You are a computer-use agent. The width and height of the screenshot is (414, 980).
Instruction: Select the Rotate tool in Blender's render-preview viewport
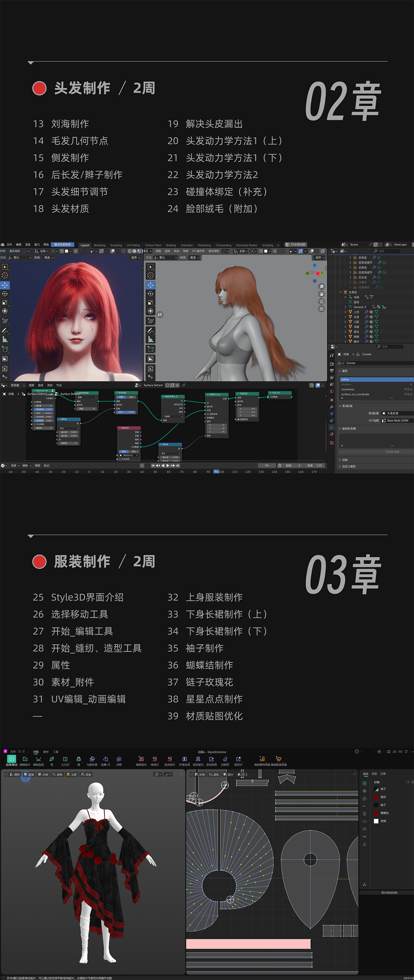point(5,294)
